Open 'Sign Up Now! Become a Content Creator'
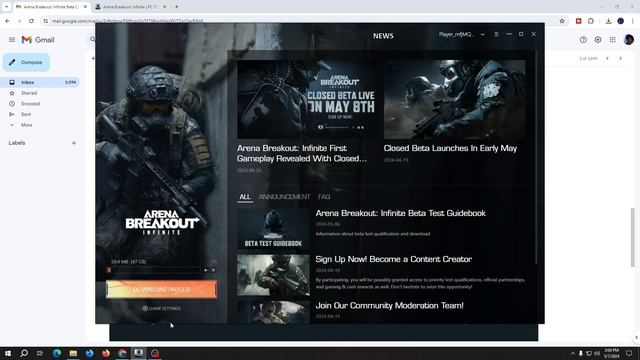The width and height of the screenshot is (640, 360). (x=393, y=259)
